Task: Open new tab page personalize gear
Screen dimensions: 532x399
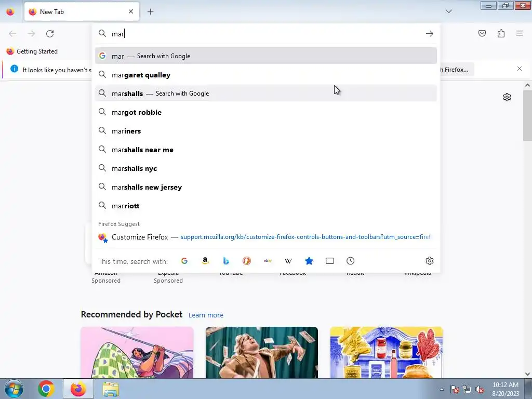Action: [507, 97]
